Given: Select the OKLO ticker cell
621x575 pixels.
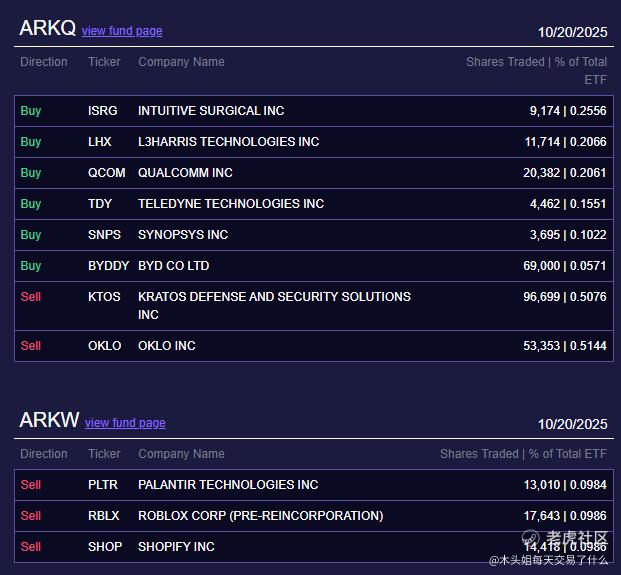Looking at the screenshot, I should coord(105,346).
